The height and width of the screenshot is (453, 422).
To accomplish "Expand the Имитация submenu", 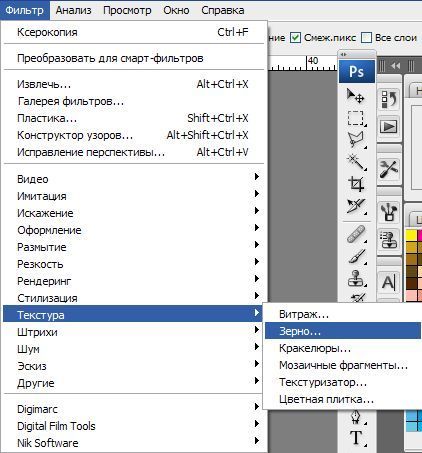I will click(x=134, y=196).
